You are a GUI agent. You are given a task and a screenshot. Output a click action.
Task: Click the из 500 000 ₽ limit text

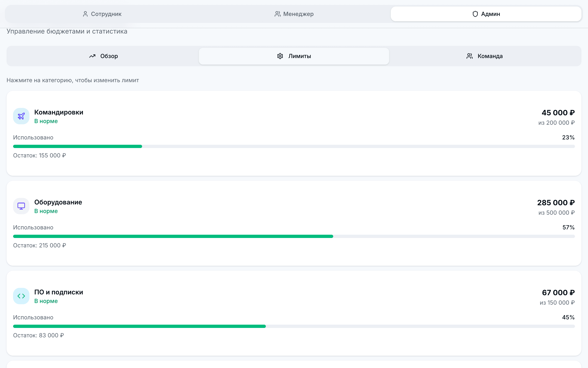point(556,213)
